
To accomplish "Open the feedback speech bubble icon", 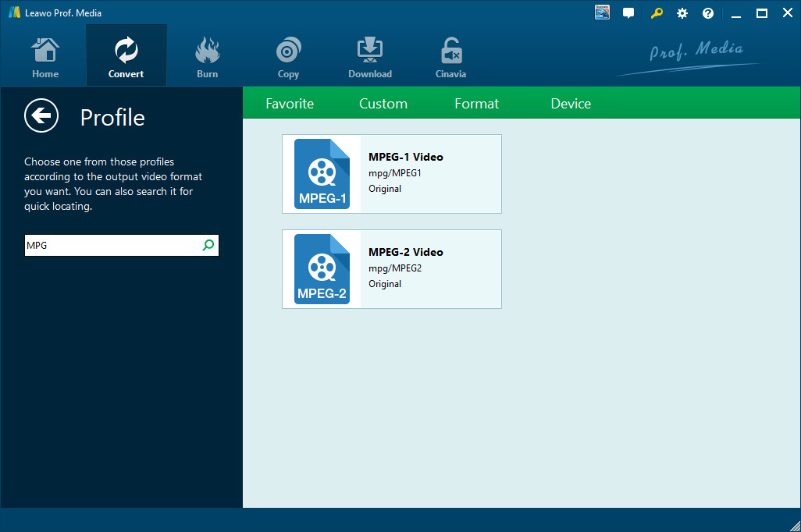I will (628, 13).
